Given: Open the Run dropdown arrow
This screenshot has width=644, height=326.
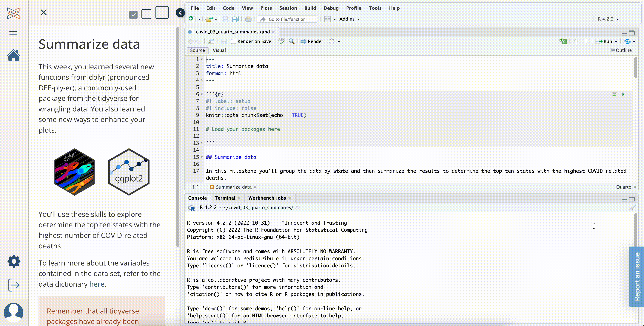Looking at the screenshot, I should coord(616,42).
